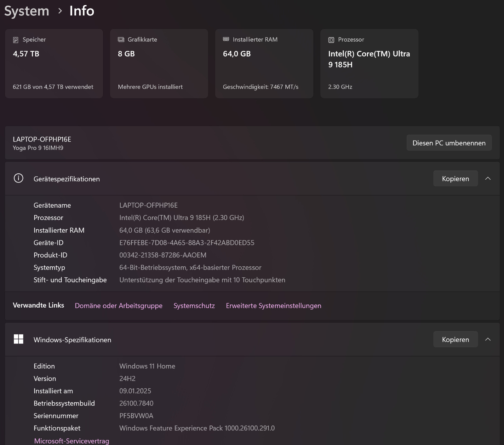Click the Version value 24H2
The image size is (504, 445).
click(x=127, y=379)
